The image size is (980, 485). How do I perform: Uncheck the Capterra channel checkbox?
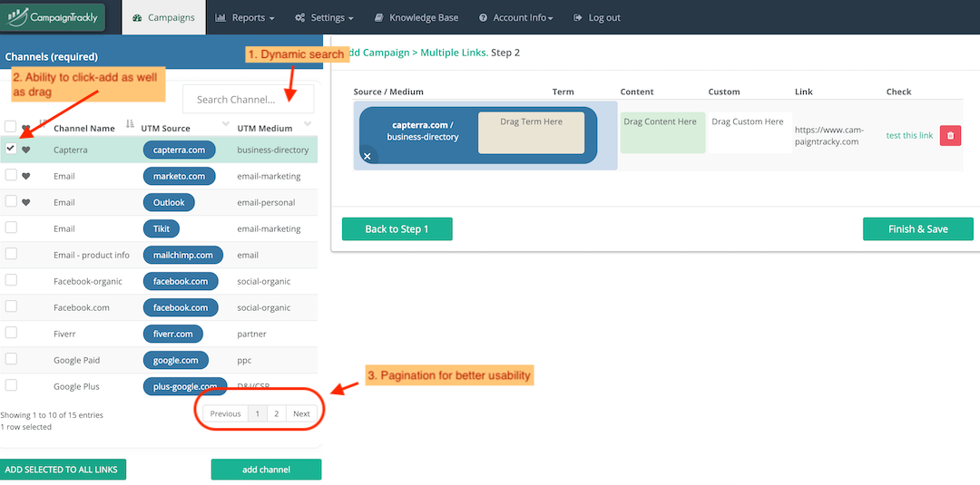pyautogui.click(x=11, y=150)
